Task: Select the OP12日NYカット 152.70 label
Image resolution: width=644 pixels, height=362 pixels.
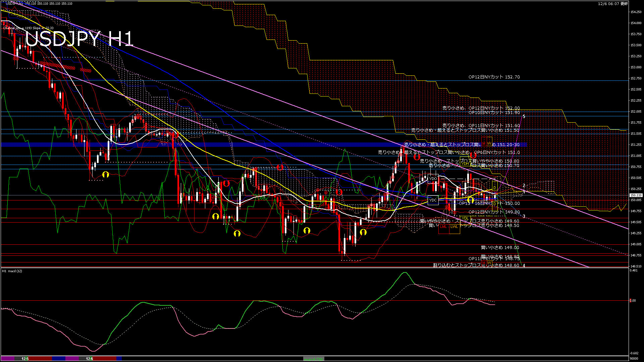Action: (494, 77)
